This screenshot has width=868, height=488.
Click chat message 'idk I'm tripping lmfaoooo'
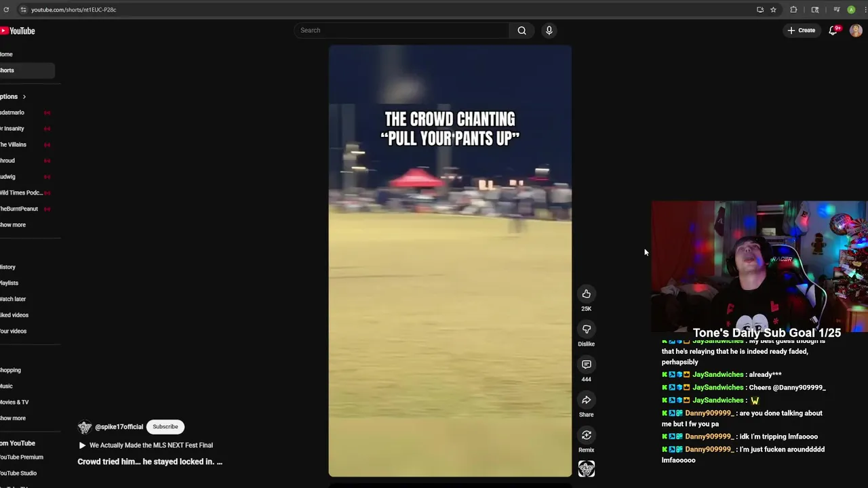[778, 436]
